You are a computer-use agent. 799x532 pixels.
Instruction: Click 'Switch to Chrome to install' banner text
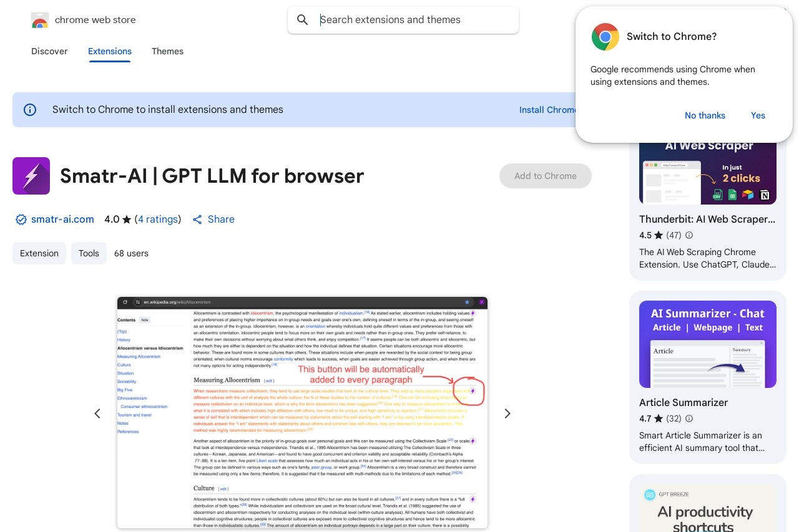click(x=168, y=110)
